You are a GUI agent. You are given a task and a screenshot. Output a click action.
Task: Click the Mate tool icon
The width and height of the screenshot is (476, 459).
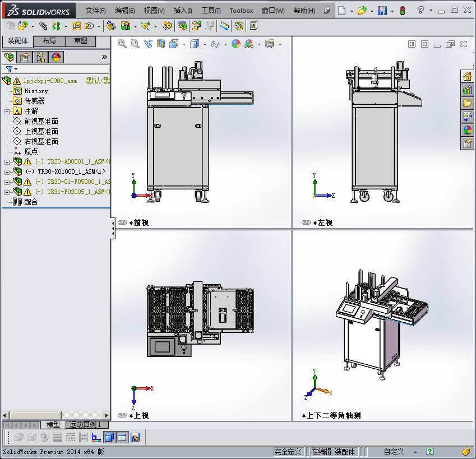coord(43,26)
